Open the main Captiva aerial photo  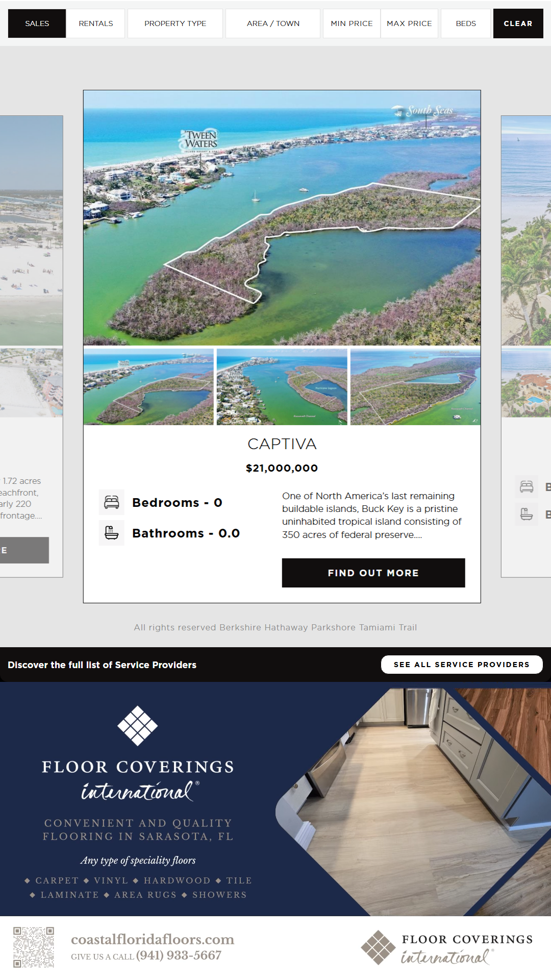click(x=282, y=218)
